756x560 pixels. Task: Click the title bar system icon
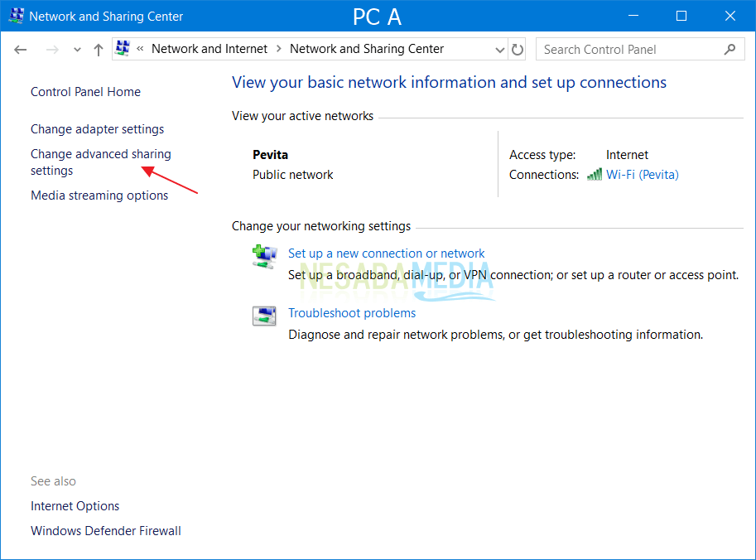(x=14, y=15)
